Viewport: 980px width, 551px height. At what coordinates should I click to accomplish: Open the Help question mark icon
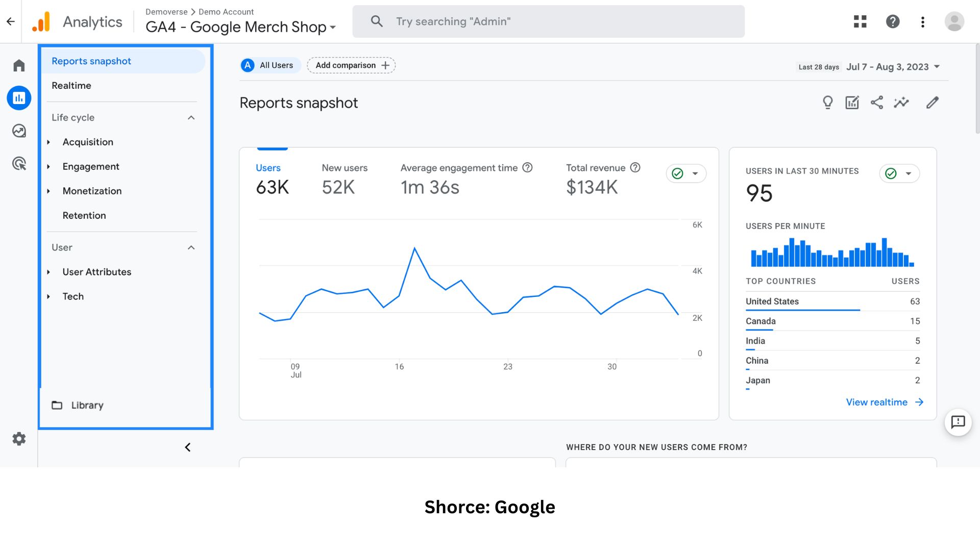pos(892,21)
